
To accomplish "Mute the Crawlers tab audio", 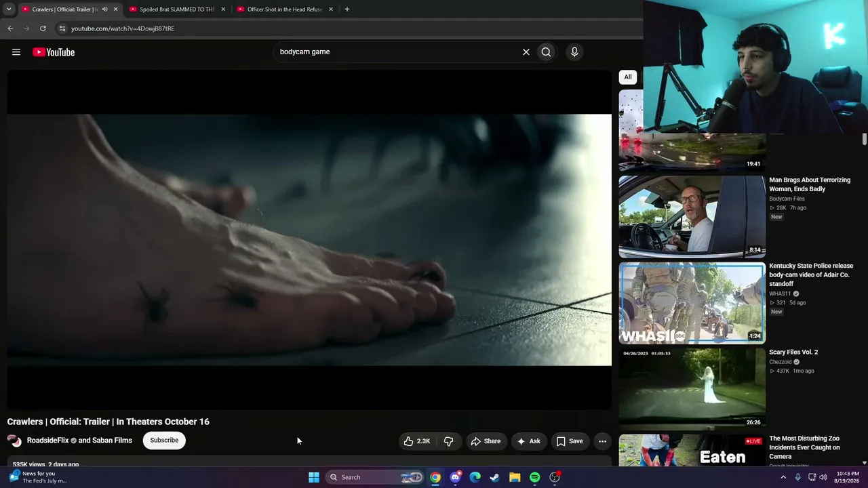I will [104, 9].
